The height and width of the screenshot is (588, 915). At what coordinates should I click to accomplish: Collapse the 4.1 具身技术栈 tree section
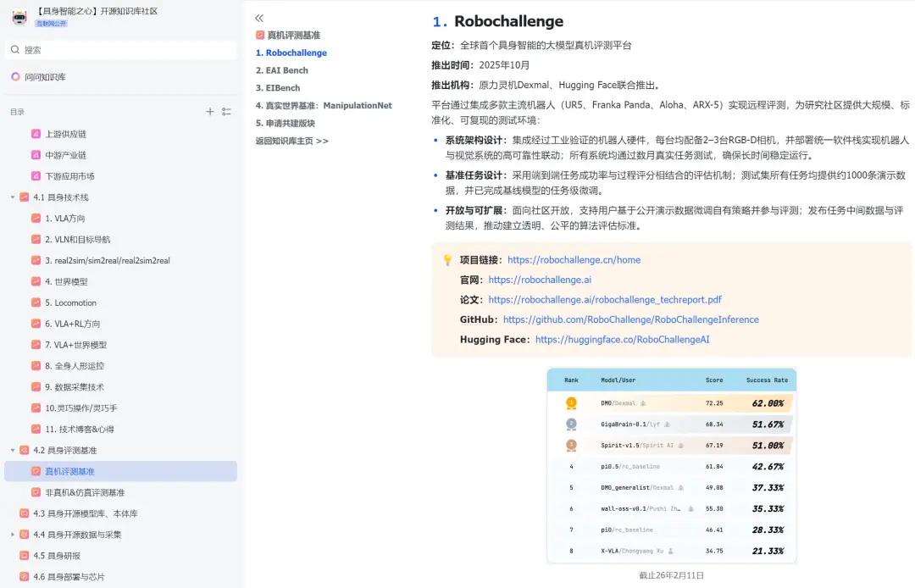coord(12,197)
